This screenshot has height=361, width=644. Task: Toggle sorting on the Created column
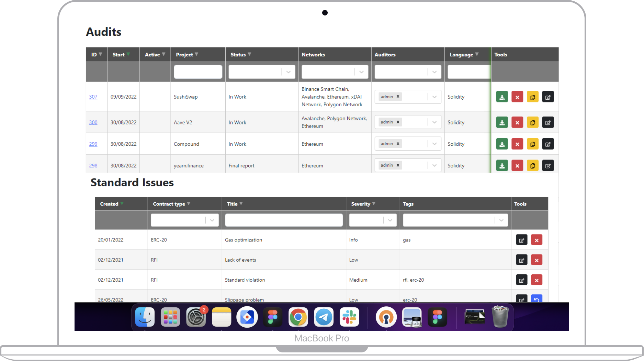point(123,204)
